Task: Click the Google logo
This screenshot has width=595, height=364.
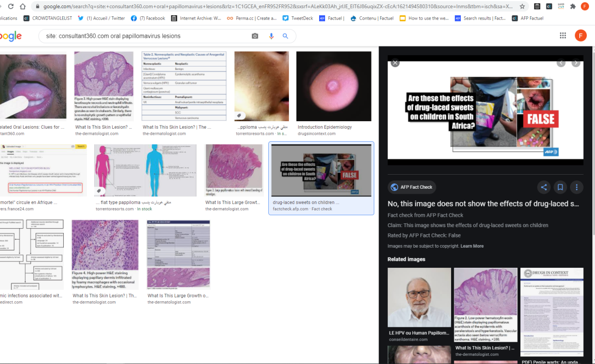Action: [x=11, y=36]
